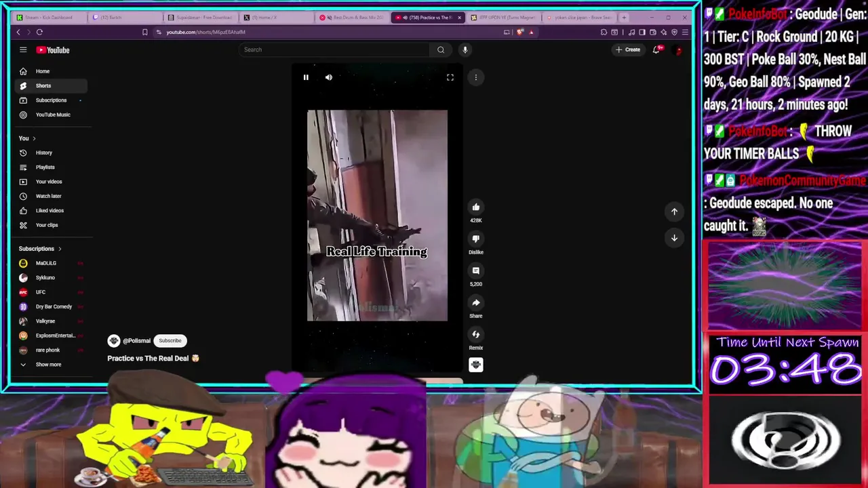The image size is (868, 488).
Task: Close the Practice vs The Real tab
Action: pos(460,18)
